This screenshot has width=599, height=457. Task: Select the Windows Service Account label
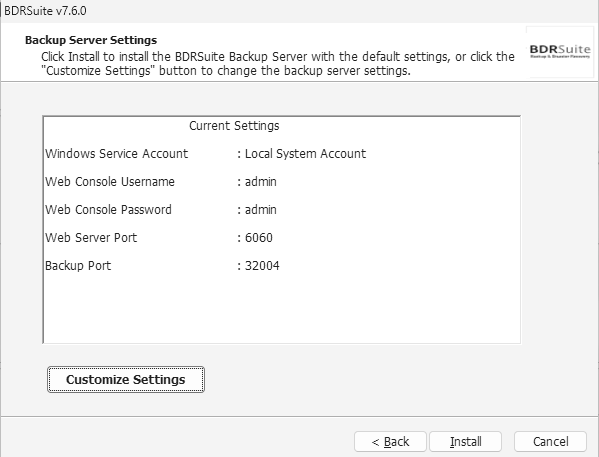117,154
